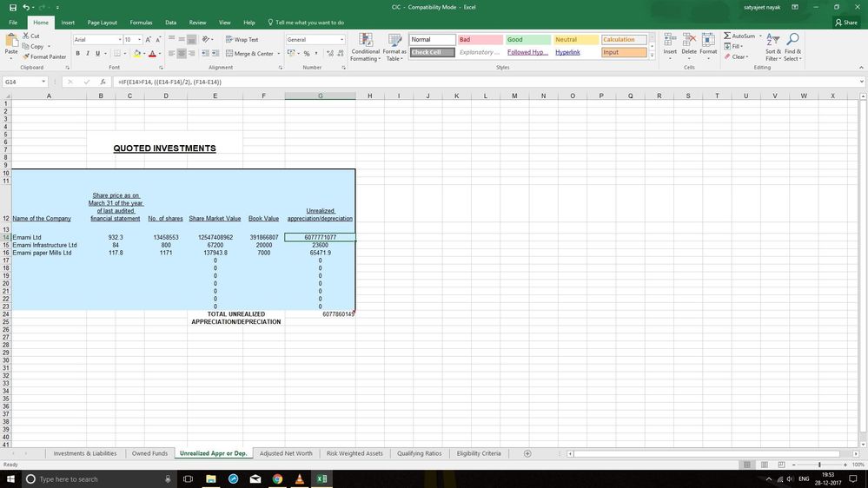Click Decrease Font Size icon
Image resolution: width=868 pixels, height=488 pixels.
(x=158, y=40)
